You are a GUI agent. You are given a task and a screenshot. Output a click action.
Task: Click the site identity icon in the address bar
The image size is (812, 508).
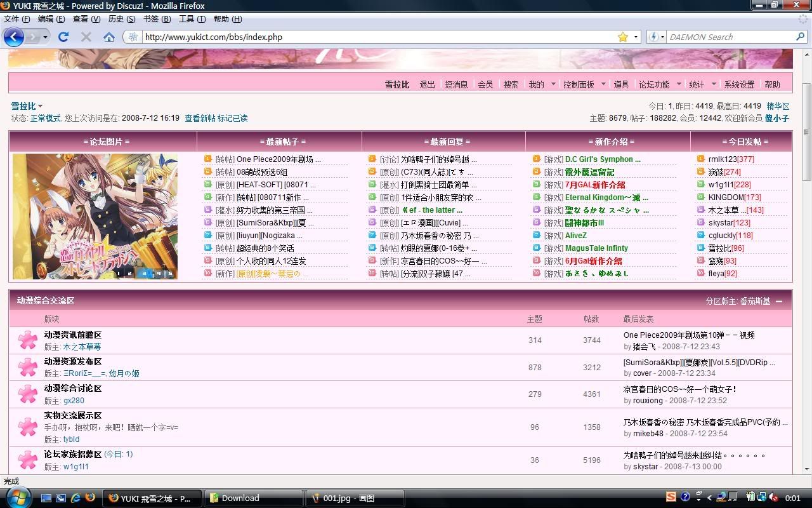[133, 37]
